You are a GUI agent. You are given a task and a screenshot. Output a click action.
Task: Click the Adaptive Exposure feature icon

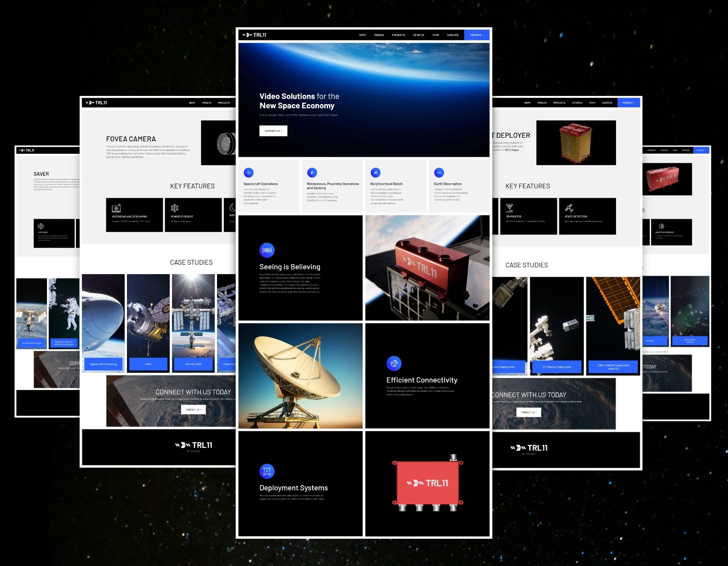(662, 226)
